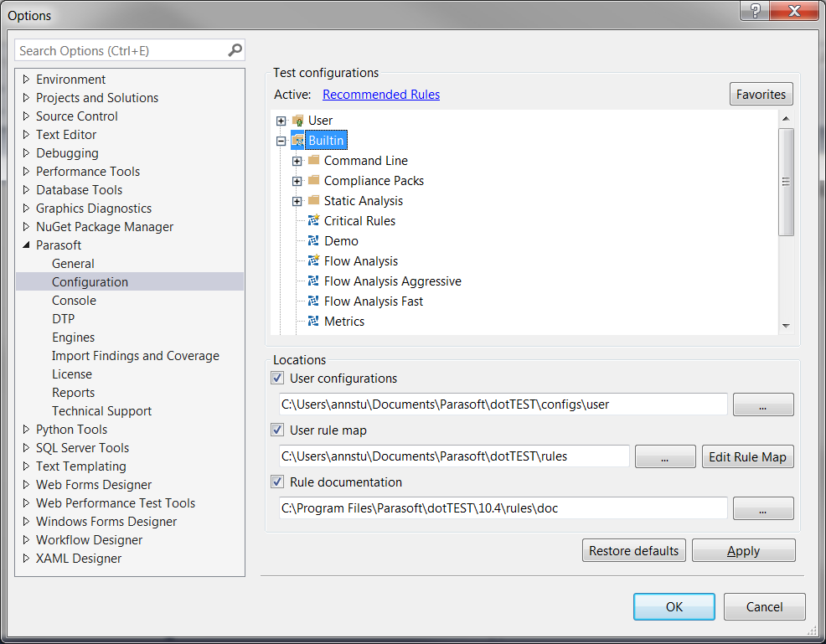The image size is (826, 644).
Task: Select the Graphics Diagnostics category
Action: [x=94, y=208]
